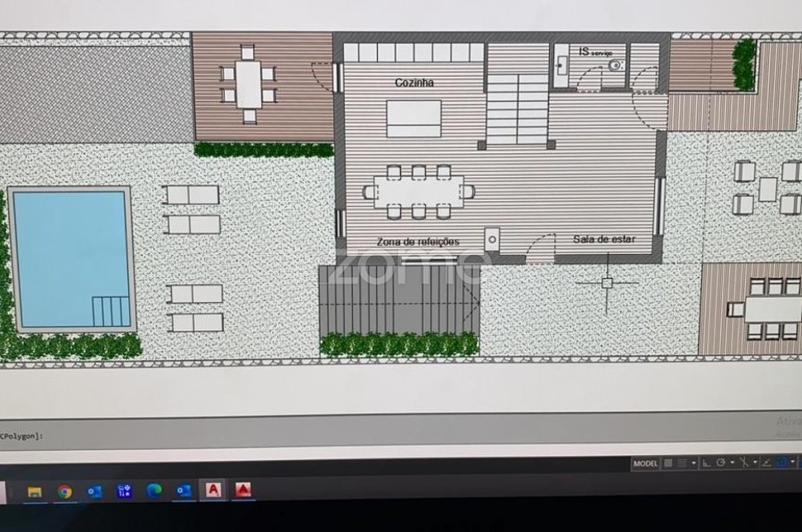Open the snap mode settings dropdown arrow
The image size is (802, 532).
click(693, 463)
